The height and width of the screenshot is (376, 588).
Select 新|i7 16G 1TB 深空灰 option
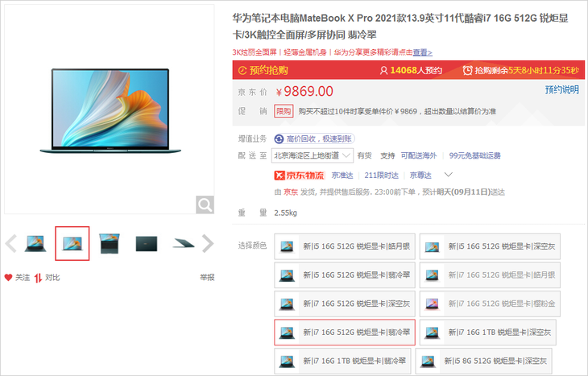point(487,333)
